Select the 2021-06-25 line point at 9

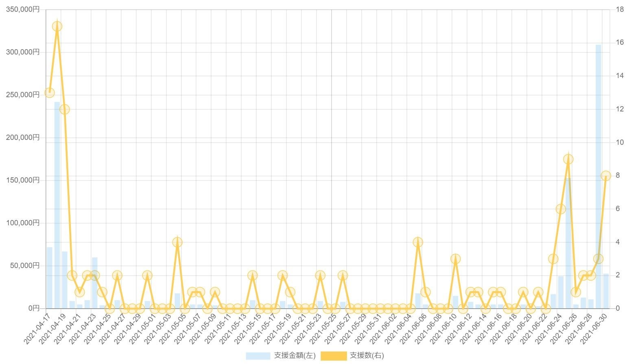pyautogui.click(x=568, y=159)
